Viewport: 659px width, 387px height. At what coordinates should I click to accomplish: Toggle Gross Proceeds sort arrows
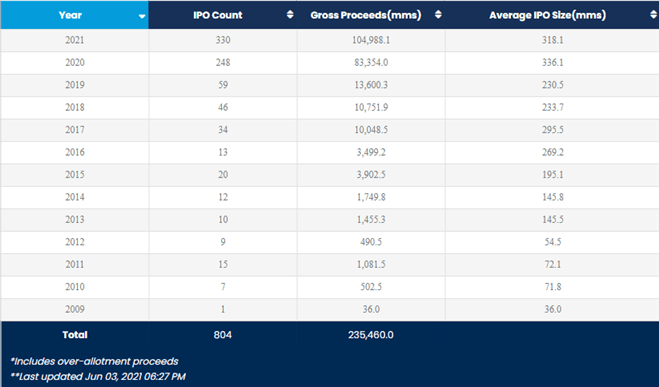pyautogui.click(x=438, y=15)
